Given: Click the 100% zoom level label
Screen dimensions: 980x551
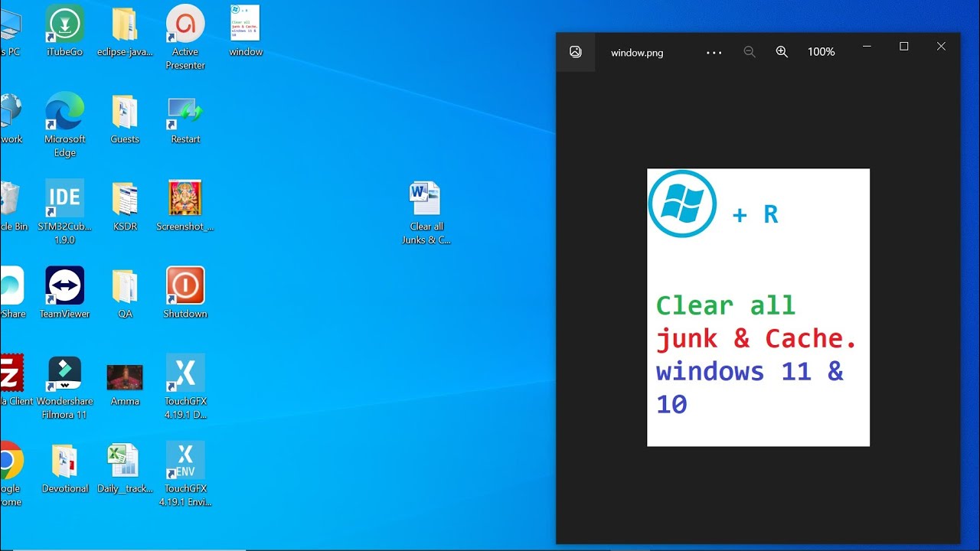Looking at the screenshot, I should click(821, 52).
